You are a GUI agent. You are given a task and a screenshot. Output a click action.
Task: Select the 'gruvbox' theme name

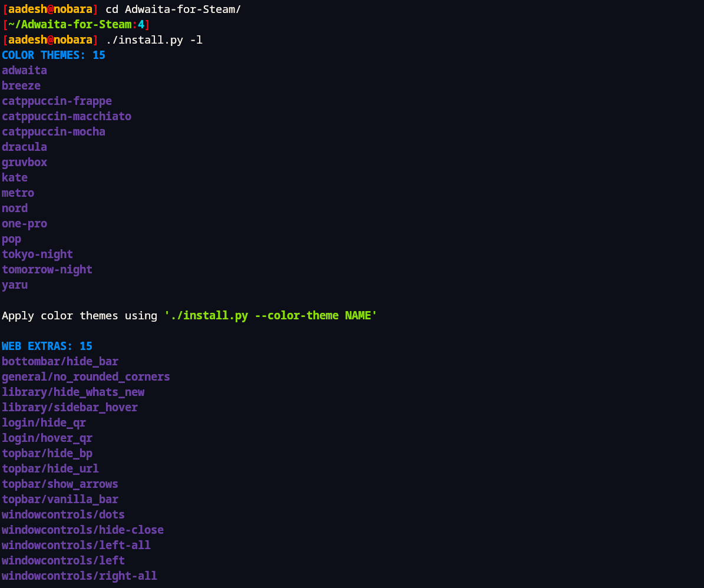tap(24, 162)
